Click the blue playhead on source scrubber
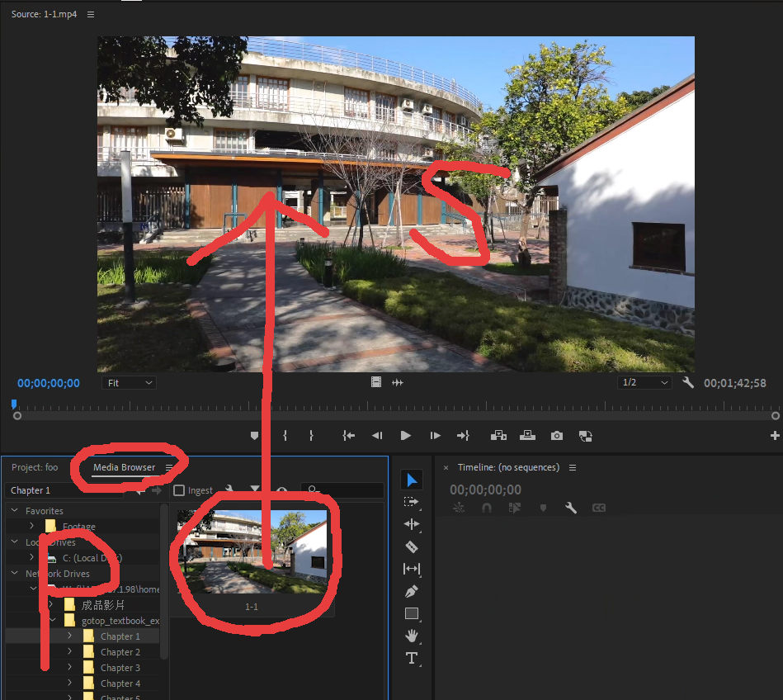Viewport: 783px width, 700px height. point(13,404)
